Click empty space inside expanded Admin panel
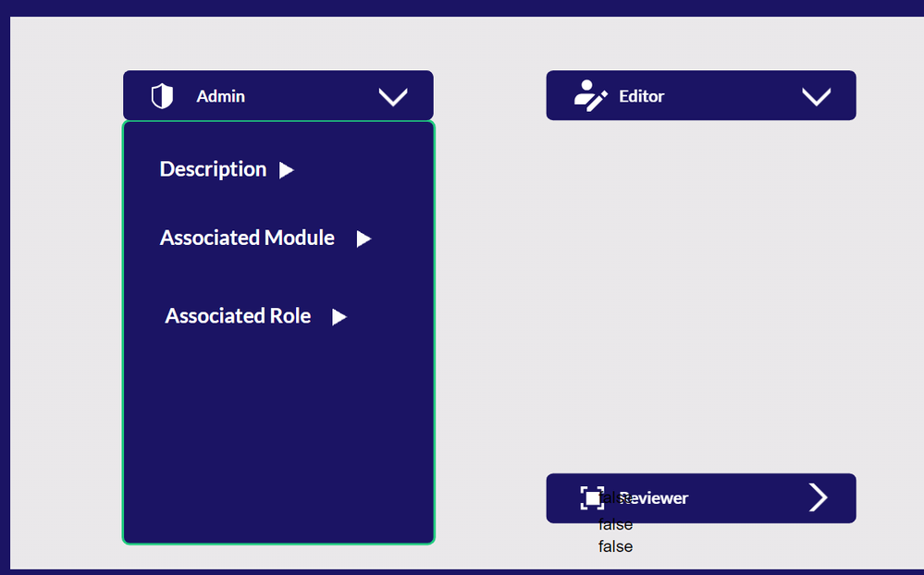Viewport: 924px width, 575px height. 277,434
